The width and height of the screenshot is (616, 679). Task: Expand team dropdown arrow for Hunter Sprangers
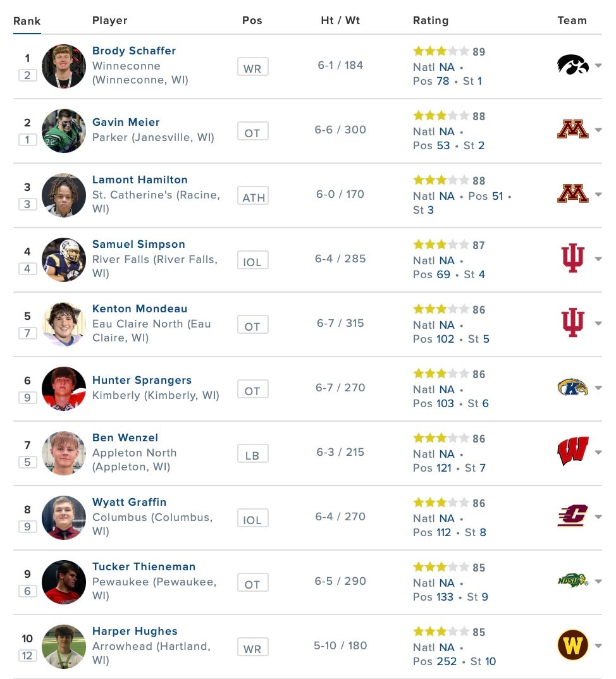coord(598,388)
